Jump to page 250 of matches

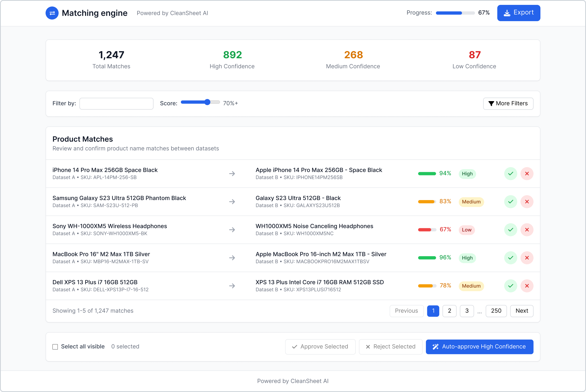(496, 311)
